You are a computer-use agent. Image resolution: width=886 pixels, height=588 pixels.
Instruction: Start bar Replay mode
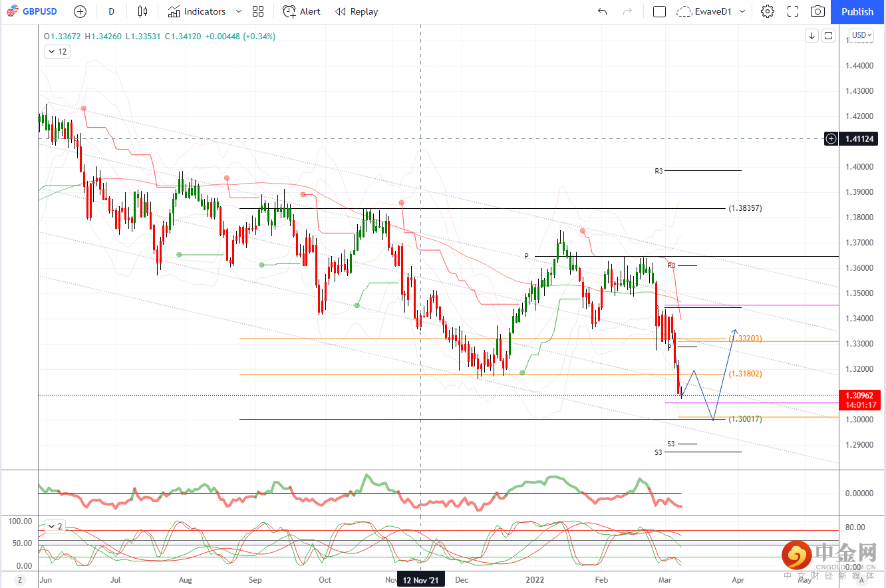pos(357,11)
